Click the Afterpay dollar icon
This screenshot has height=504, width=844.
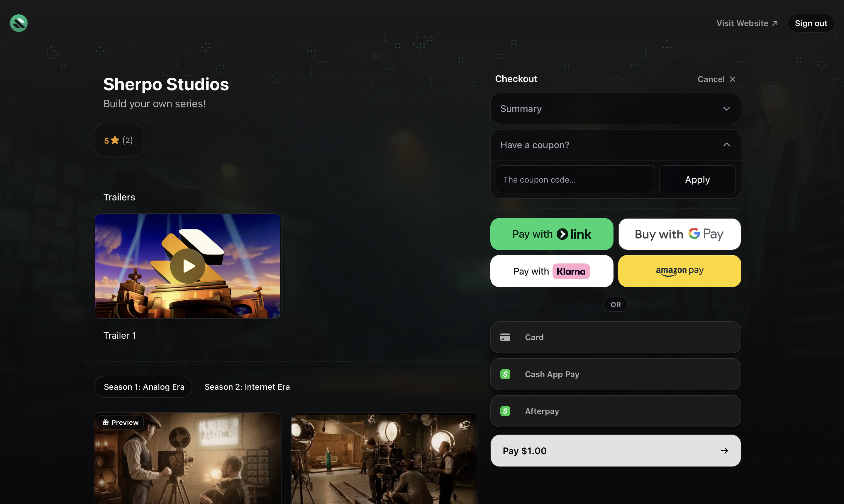point(505,411)
